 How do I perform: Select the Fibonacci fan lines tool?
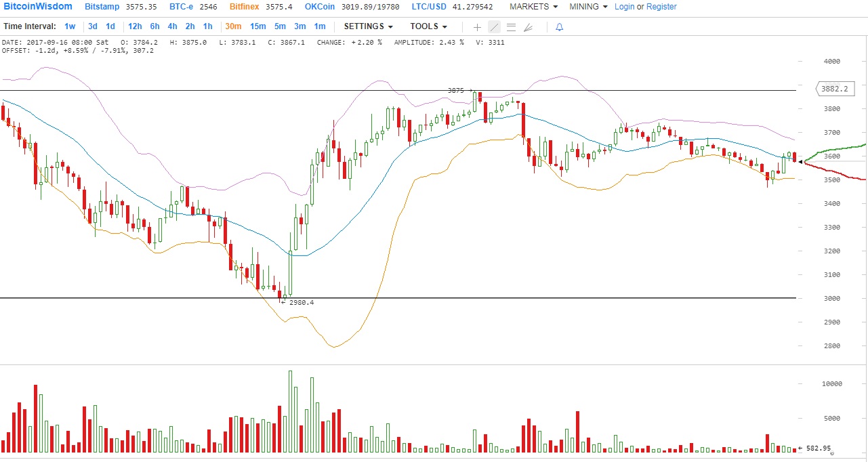pyautogui.click(x=528, y=27)
